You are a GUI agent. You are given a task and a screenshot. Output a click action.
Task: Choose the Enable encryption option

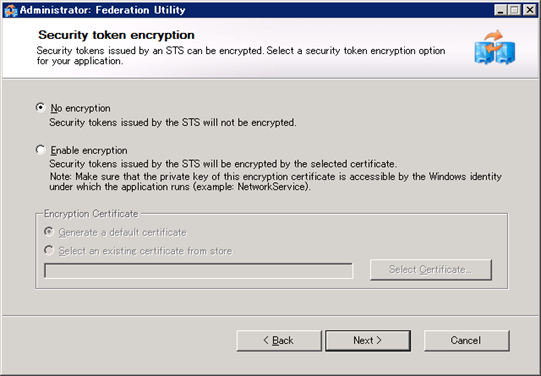(41, 150)
